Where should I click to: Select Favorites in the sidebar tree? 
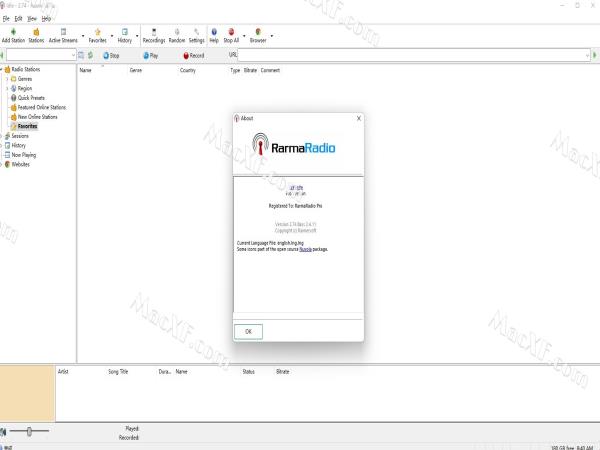(x=28, y=126)
